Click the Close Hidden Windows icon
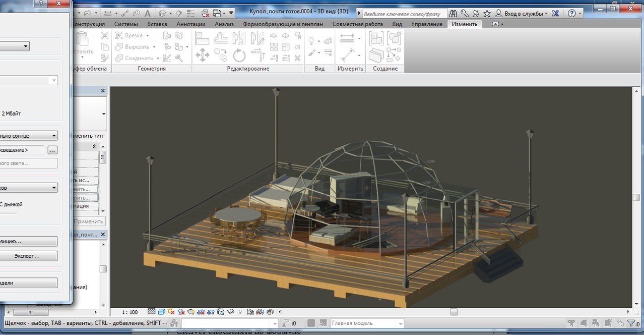 tap(205, 13)
